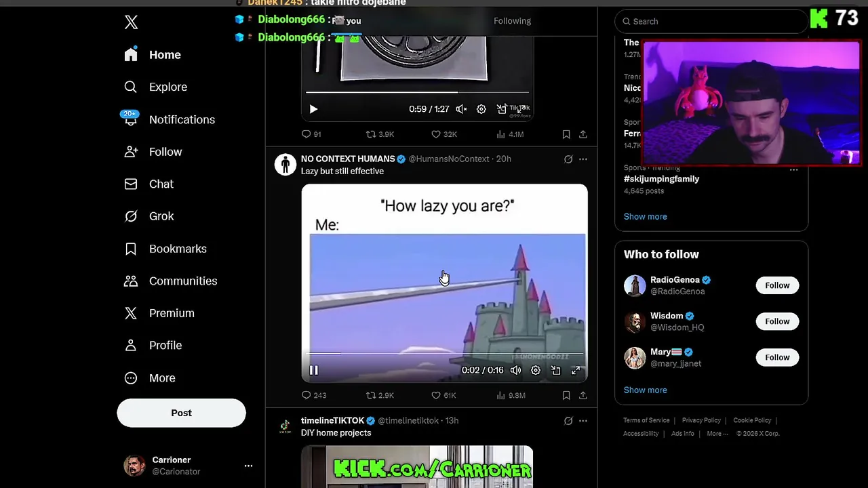This screenshot has height=488, width=868.
Task: Seek in the top video progress bar
Action: tap(417, 92)
